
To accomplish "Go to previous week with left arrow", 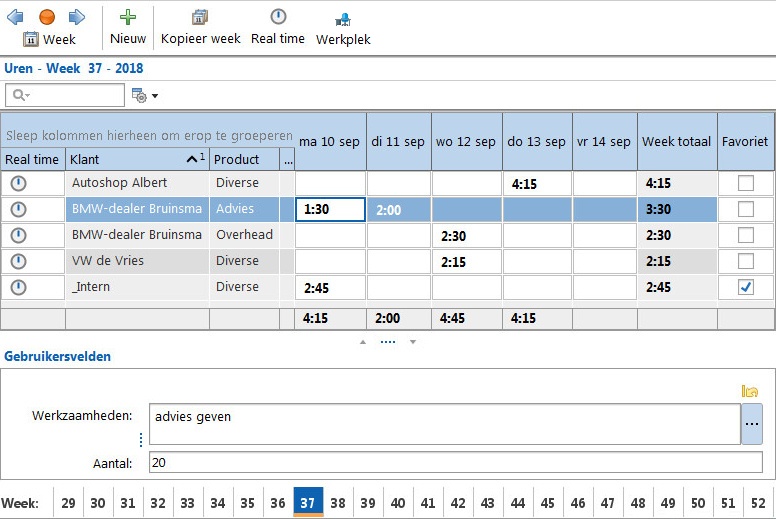I will tap(15, 17).
